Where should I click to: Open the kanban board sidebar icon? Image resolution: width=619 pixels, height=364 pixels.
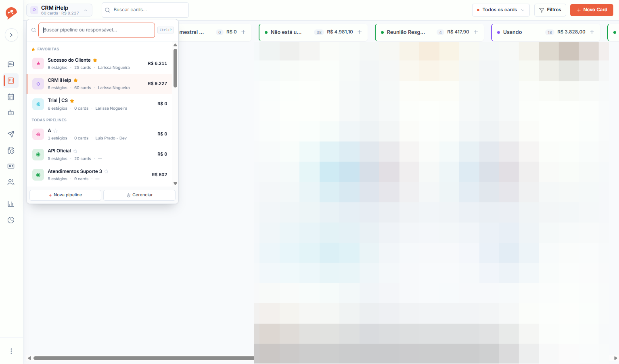coord(11,81)
